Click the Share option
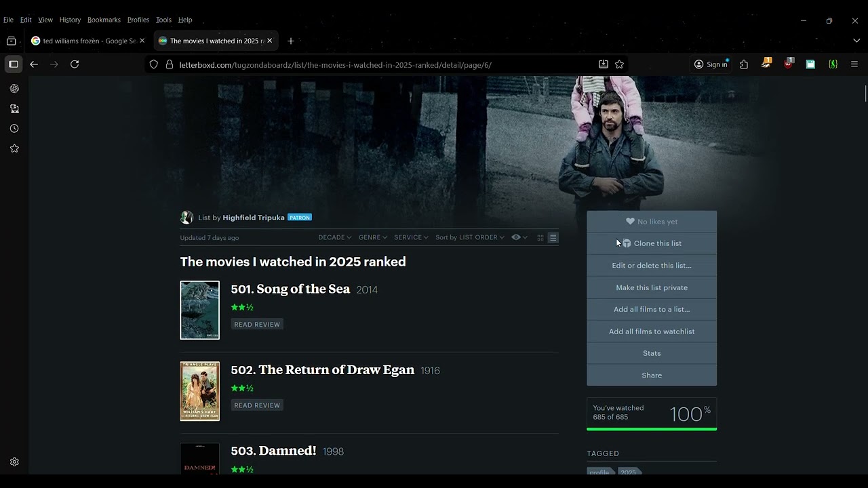This screenshot has width=868, height=488. point(652,375)
